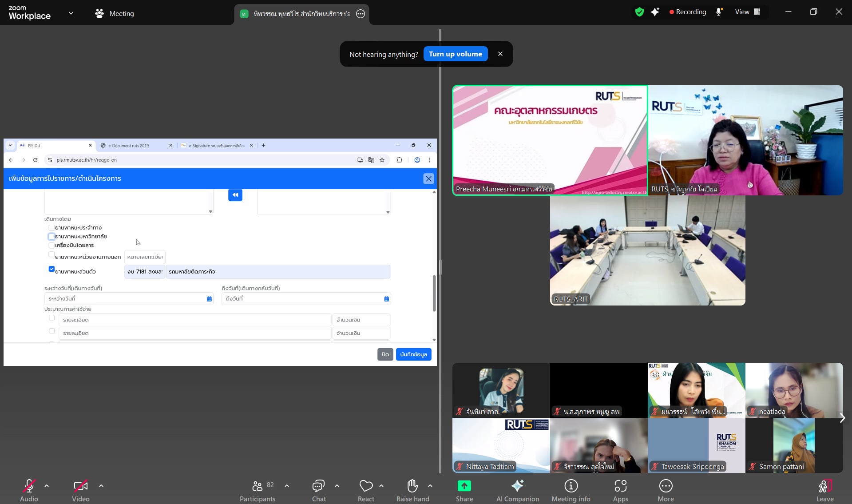
Task: Start camera with the Video icon
Action: [80, 486]
